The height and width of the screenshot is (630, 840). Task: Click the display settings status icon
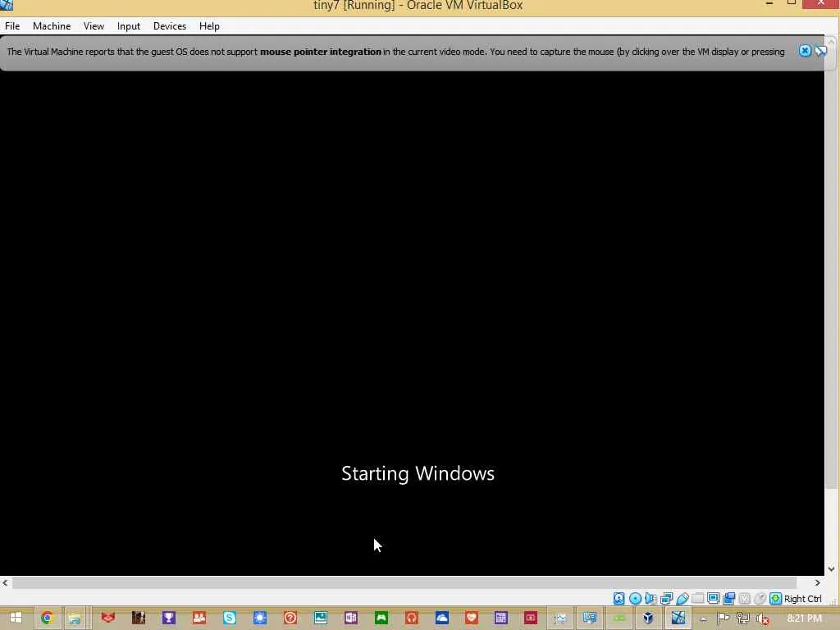pos(713,598)
